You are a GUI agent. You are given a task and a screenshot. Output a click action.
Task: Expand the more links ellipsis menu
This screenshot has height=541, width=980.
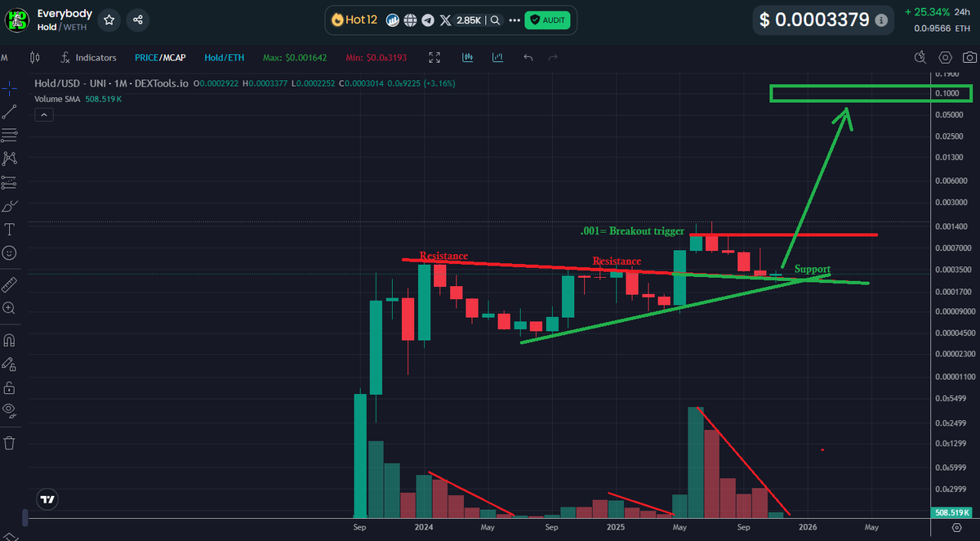[x=514, y=20]
